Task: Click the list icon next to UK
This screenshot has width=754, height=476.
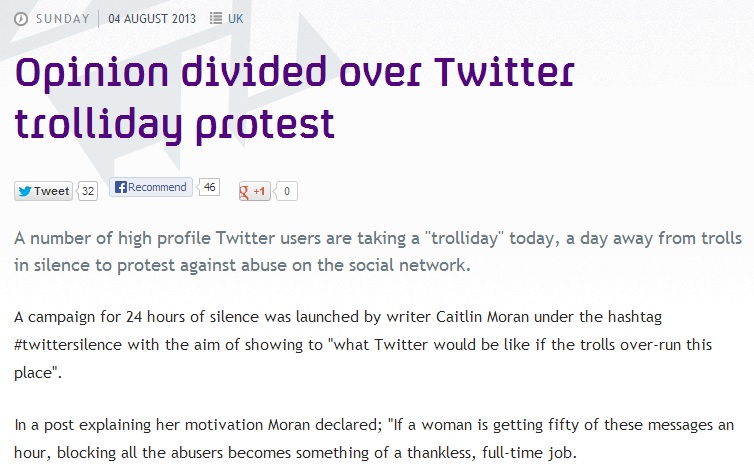Action: 216,18
